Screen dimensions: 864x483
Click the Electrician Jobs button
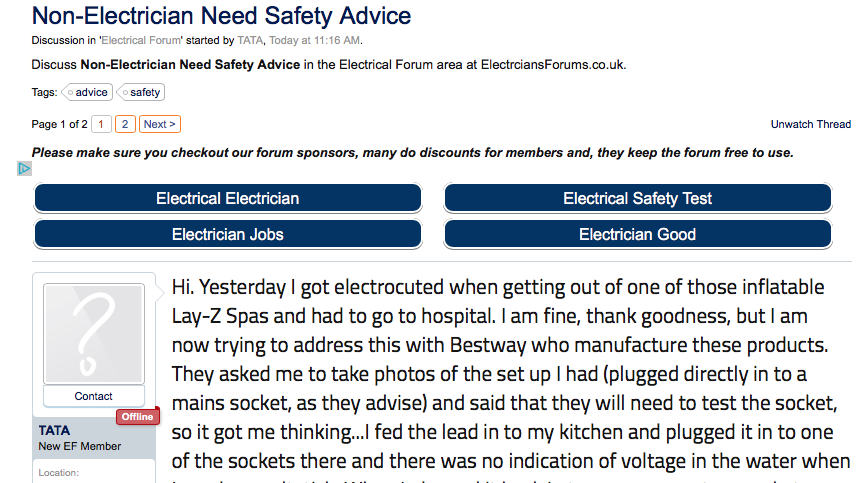point(227,234)
